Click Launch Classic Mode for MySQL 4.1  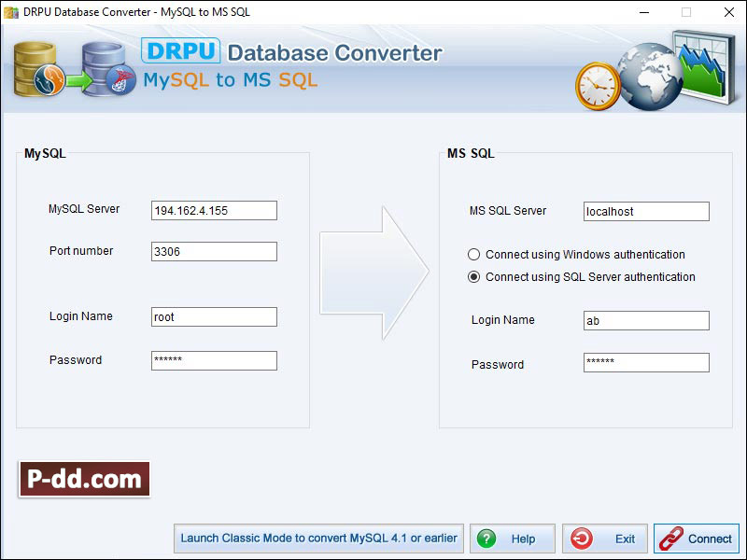[321, 539]
